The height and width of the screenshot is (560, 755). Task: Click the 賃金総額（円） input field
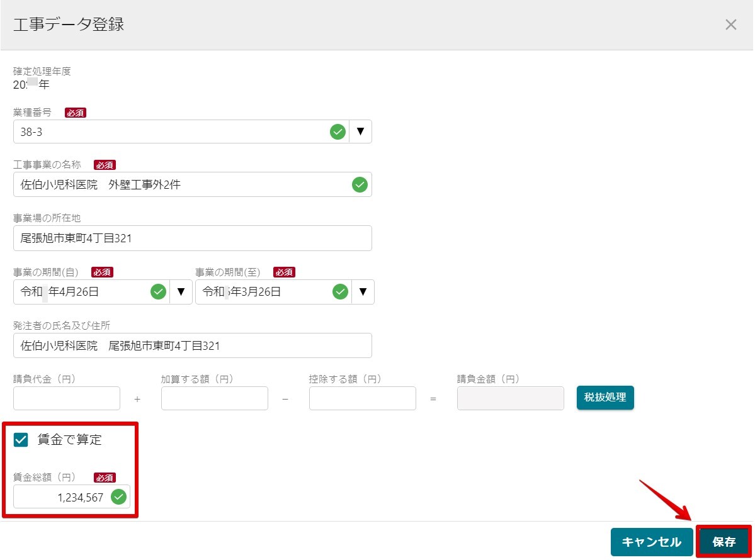[x=72, y=496]
